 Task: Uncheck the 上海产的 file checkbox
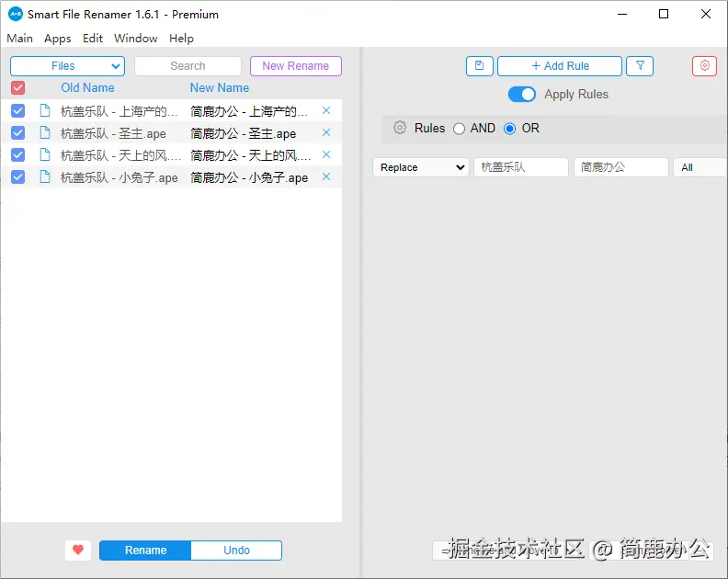point(17,110)
